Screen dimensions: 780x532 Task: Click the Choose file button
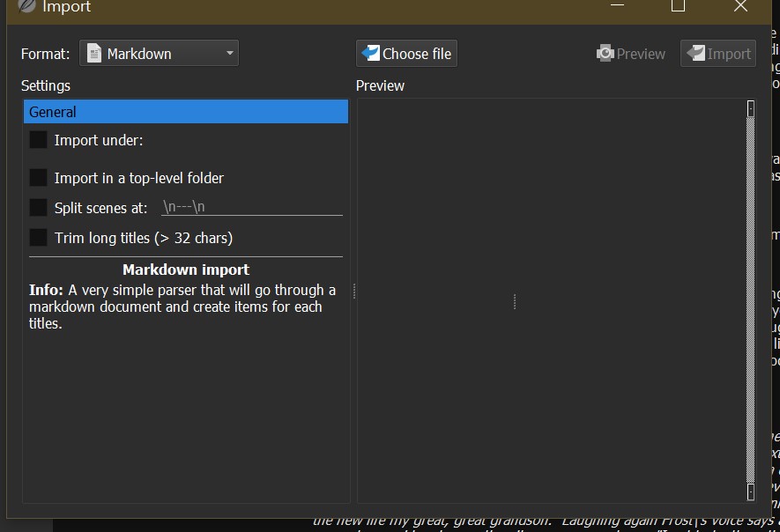point(405,53)
